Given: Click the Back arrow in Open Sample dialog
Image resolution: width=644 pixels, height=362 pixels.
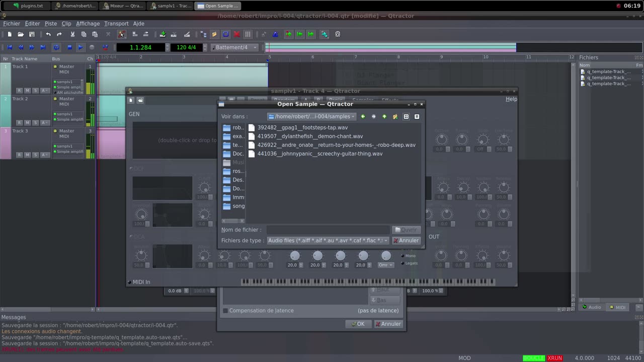Looking at the screenshot, I should pos(363,117).
